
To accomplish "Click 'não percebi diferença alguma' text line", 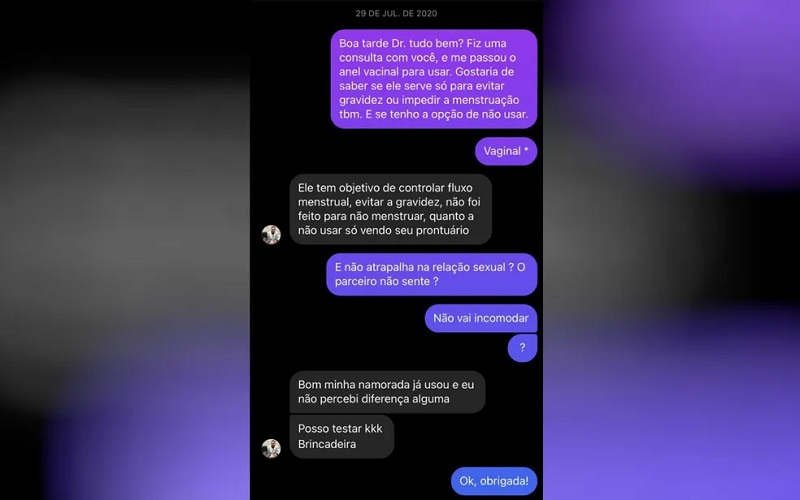I will click(x=373, y=399).
